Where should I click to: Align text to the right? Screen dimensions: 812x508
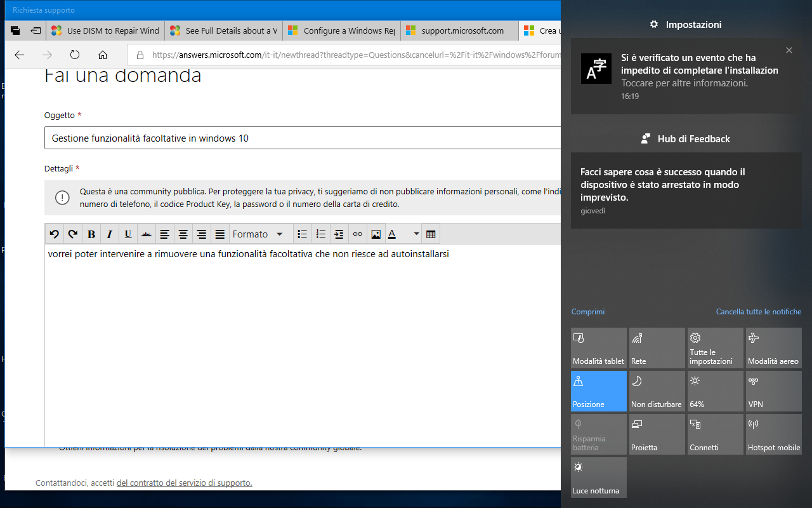pyautogui.click(x=202, y=234)
